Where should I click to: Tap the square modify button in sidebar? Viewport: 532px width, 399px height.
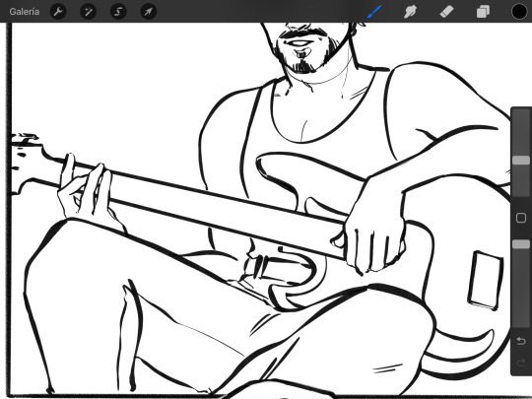pos(521,218)
